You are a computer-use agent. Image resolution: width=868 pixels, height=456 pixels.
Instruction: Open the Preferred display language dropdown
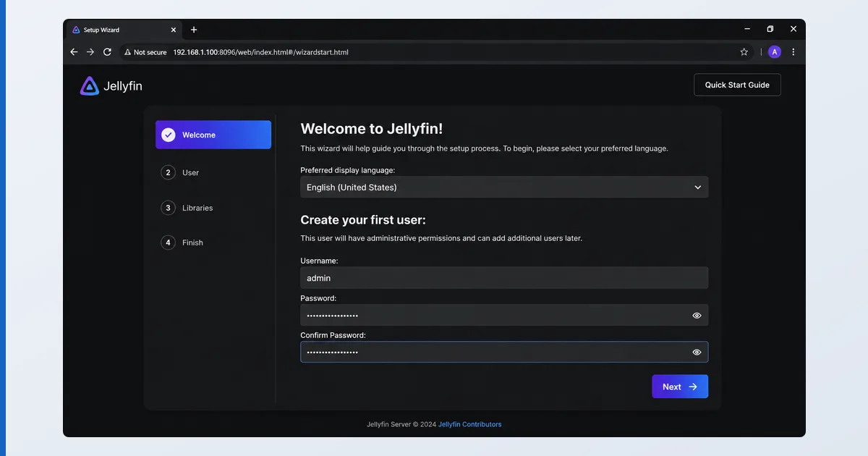click(x=504, y=187)
